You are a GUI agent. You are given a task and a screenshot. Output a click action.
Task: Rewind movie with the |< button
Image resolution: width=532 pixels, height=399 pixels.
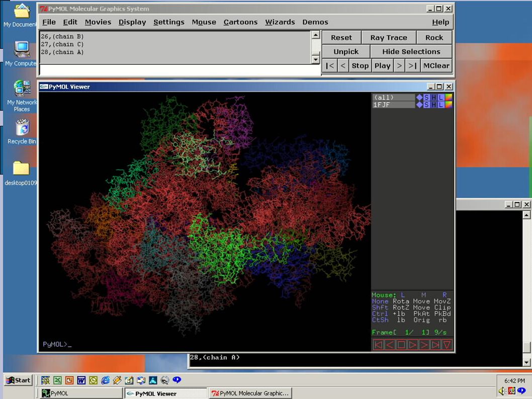click(x=329, y=65)
